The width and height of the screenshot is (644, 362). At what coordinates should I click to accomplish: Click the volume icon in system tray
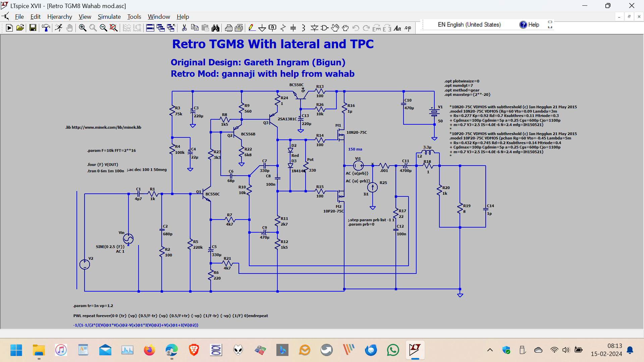coord(566,350)
